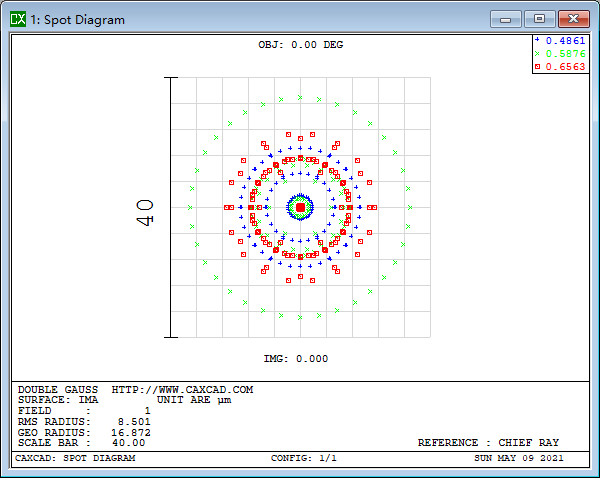
Task: Click the FIELD value 1
Action: coord(147,411)
